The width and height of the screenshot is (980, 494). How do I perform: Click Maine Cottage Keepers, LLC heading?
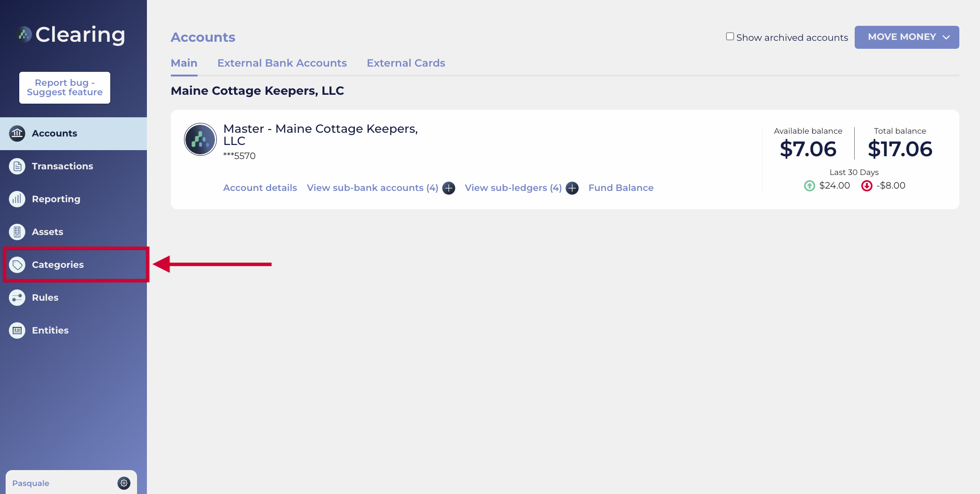coord(257,91)
